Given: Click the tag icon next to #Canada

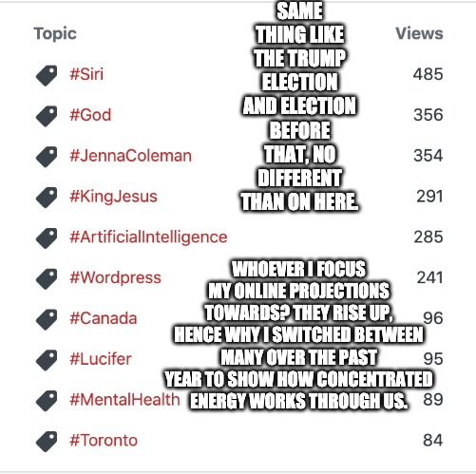Looking at the screenshot, I should pyautogui.click(x=47, y=319).
